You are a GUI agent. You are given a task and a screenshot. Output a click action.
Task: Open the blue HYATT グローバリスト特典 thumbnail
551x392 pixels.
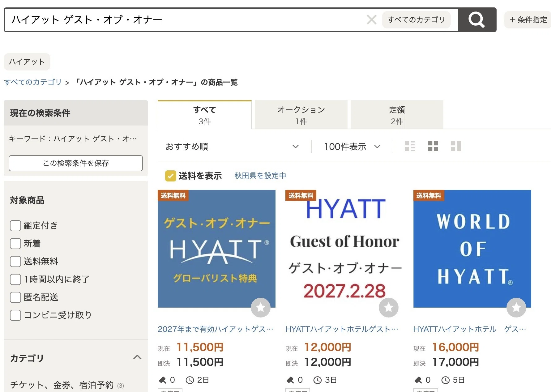(216, 249)
